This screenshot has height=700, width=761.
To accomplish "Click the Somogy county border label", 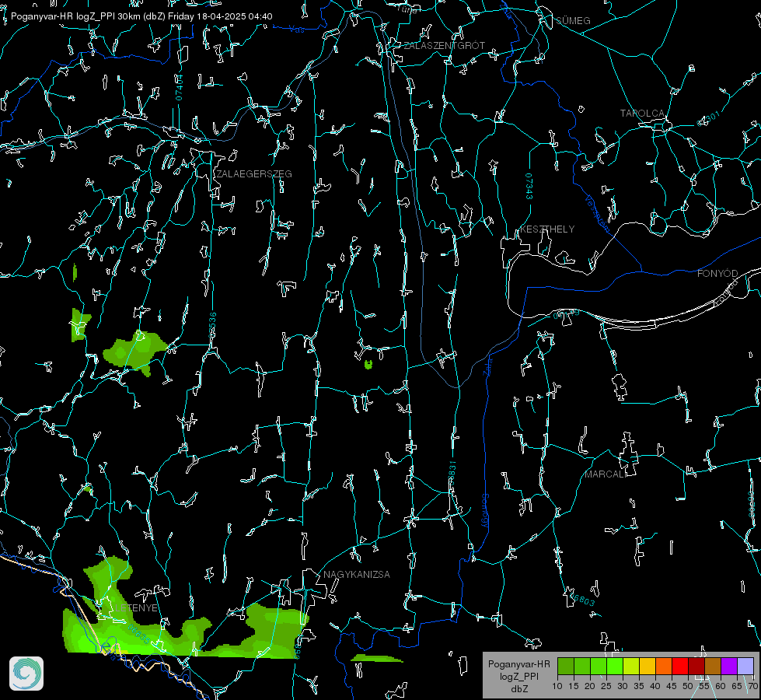I will pos(484,511).
